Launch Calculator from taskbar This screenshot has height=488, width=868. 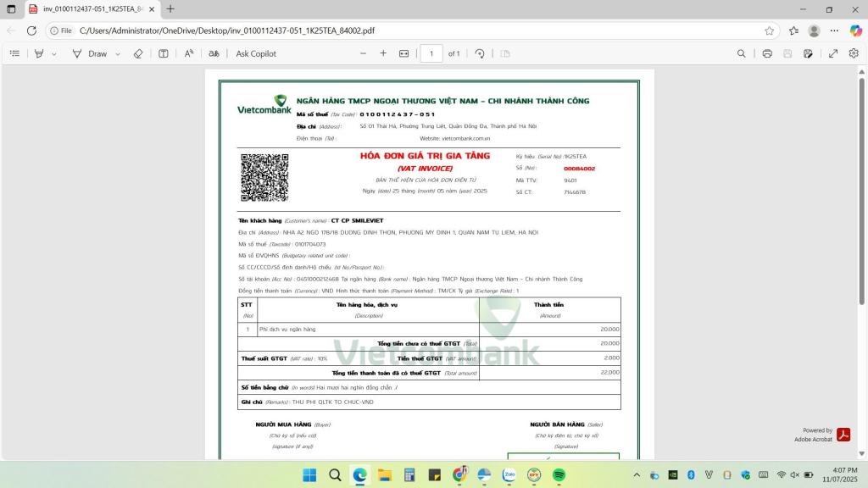409,474
